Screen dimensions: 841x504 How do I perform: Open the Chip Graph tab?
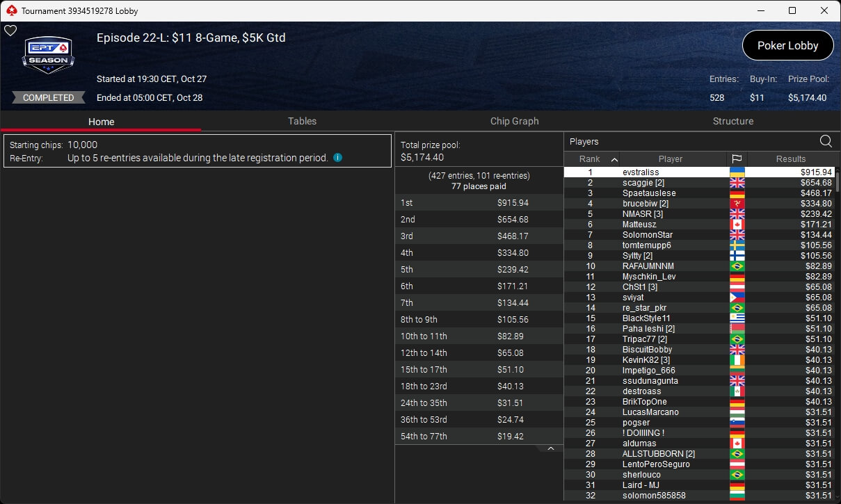[514, 121]
